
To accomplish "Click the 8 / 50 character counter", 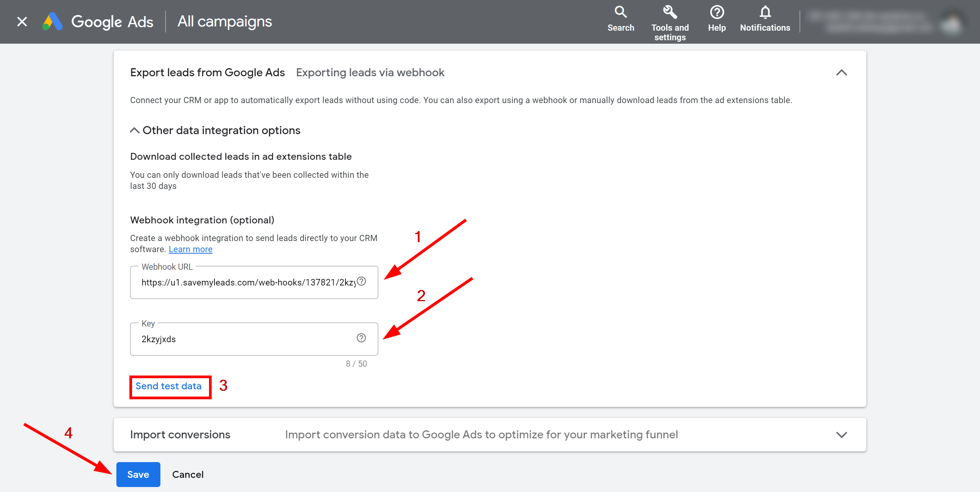I will [x=356, y=364].
